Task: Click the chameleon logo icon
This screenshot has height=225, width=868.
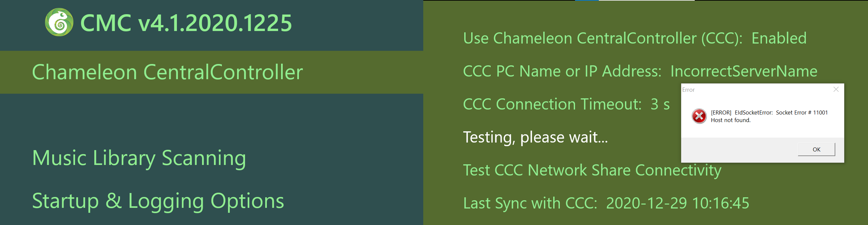Action: pyautogui.click(x=59, y=22)
